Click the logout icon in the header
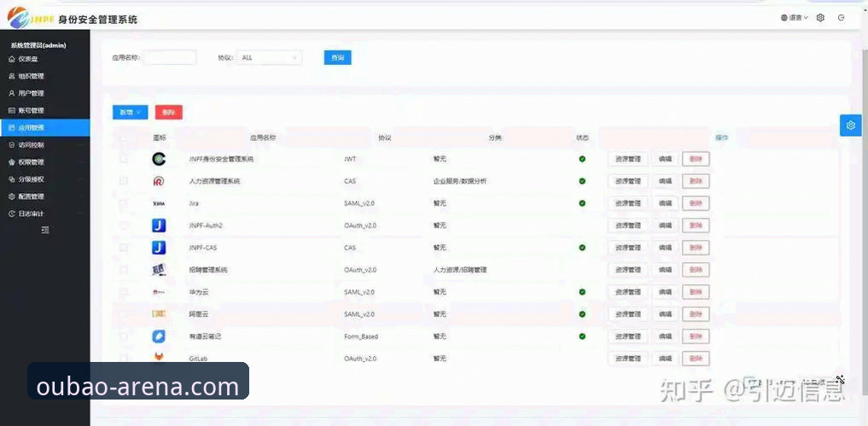This screenshot has height=426, width=868. tap(842, 18)
